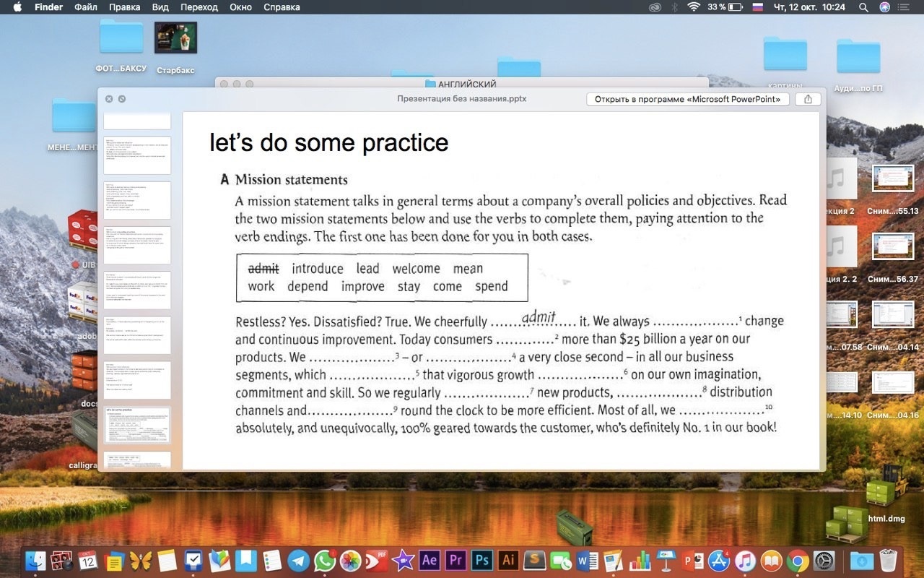924x578 pixels.
Task: Open Adobe Illustrator in the dock
Action: (x=508, y=560)
